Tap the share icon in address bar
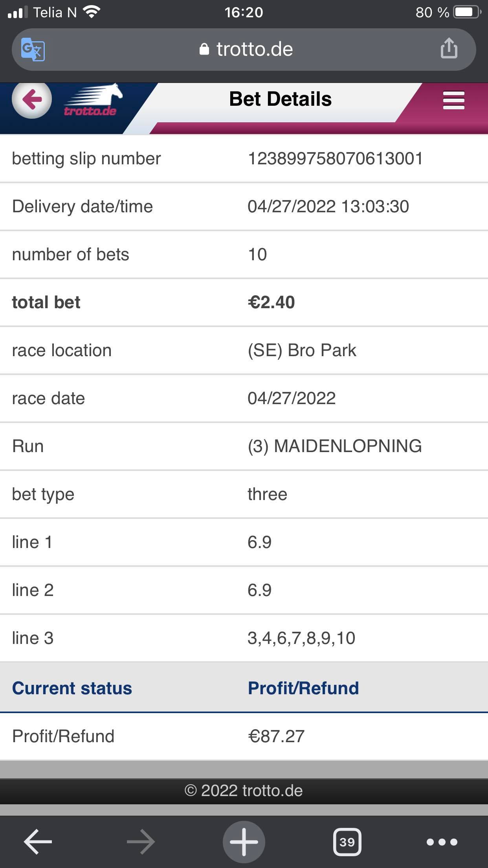 tap(449, 48)
